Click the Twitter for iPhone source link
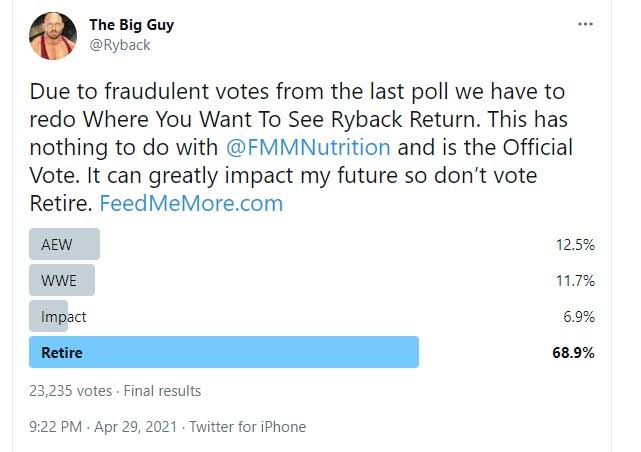Image resolution: width=641 pixels, height=452 pixels. (248, 427)
